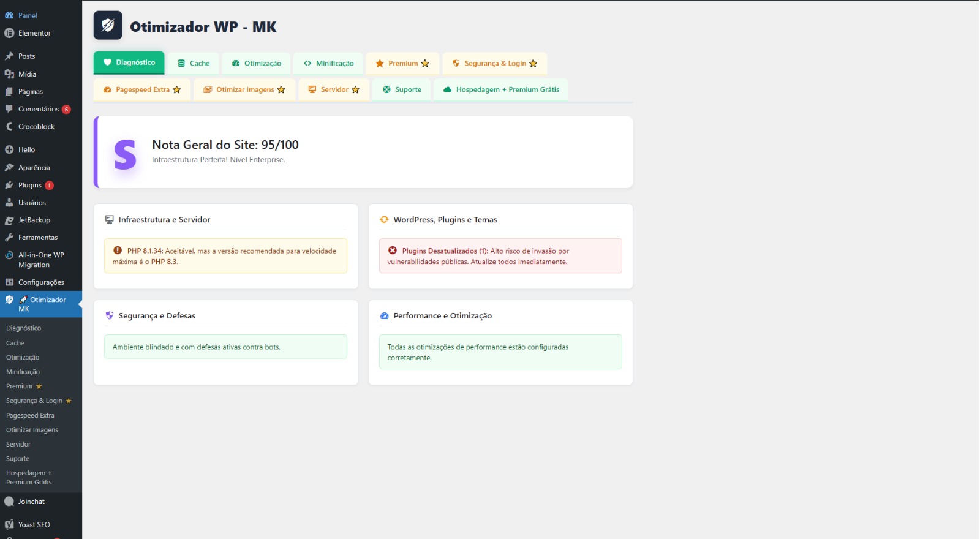Click the Ambiente blindado e com defesas message

[197, 347]
